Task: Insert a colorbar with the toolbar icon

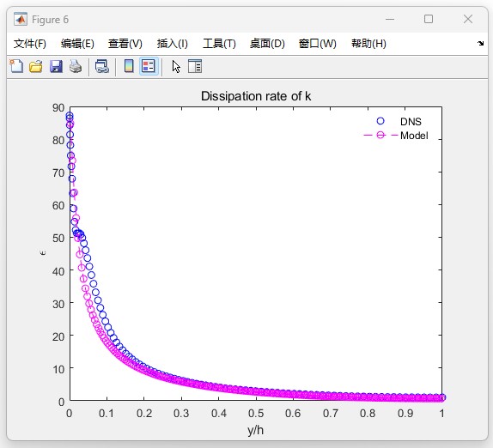Action: coord(129,66)
